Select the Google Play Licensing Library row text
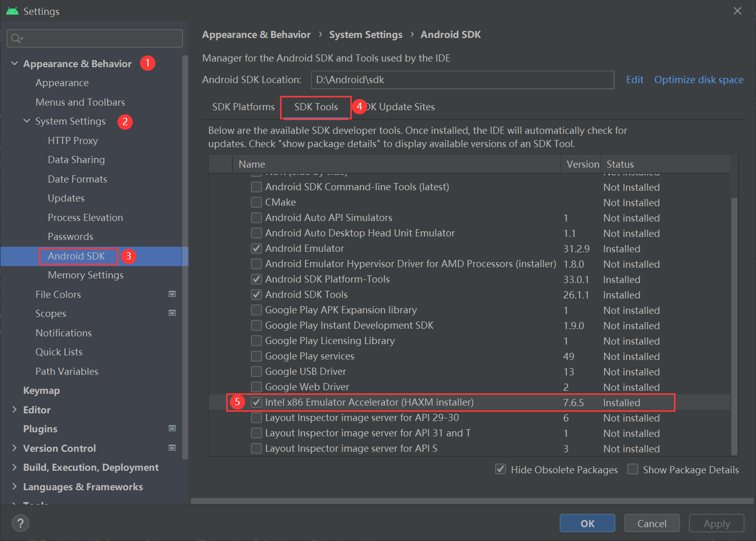 pyautogui.click(x=330, y=340)
